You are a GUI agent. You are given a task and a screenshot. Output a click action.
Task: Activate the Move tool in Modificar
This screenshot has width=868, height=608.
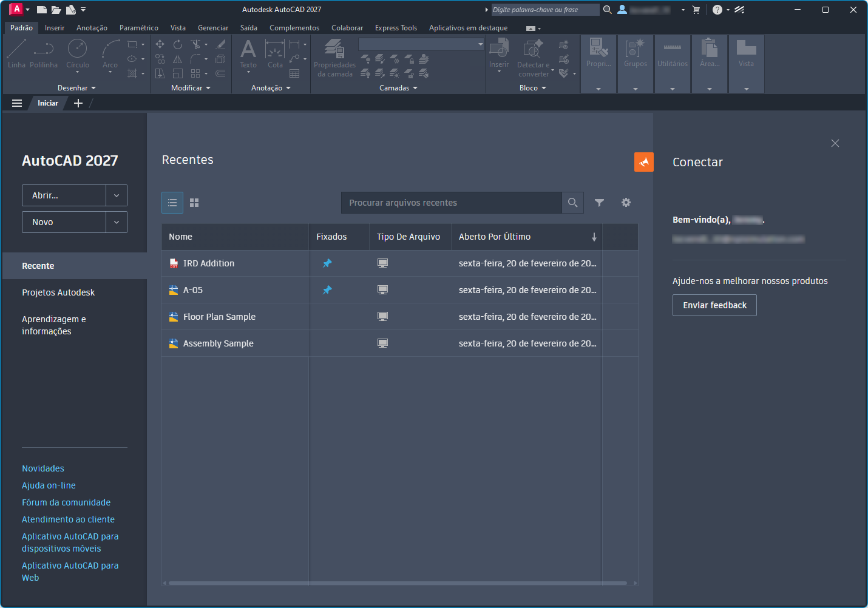(160, 44)
